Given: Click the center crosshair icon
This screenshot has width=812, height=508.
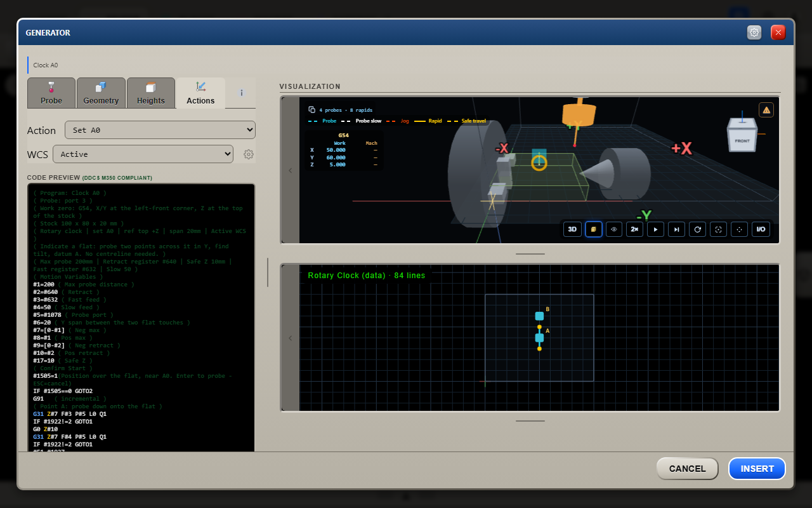Looking at the screenshot, I should pos(739,229).
